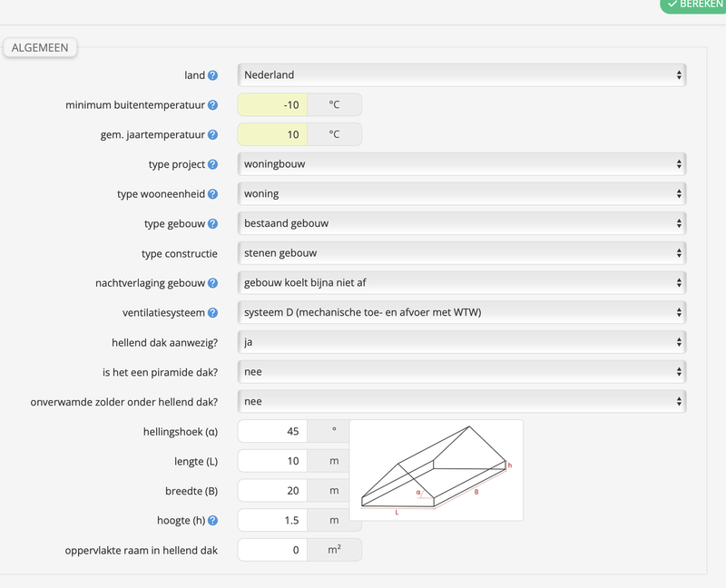This screenshot has width=726, height=588.
Task: Click help icon next to type gebouw
Action: [212, 224]
